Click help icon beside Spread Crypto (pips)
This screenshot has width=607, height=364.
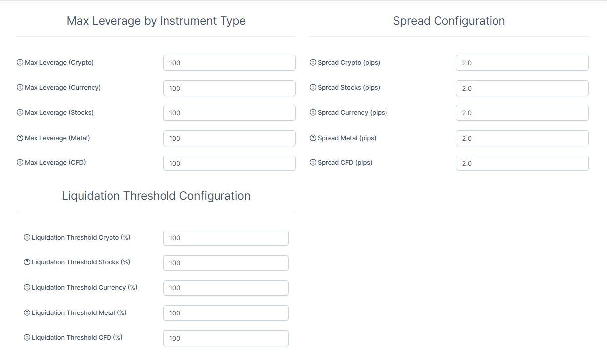pyautogui.click(x=313, y=63)
